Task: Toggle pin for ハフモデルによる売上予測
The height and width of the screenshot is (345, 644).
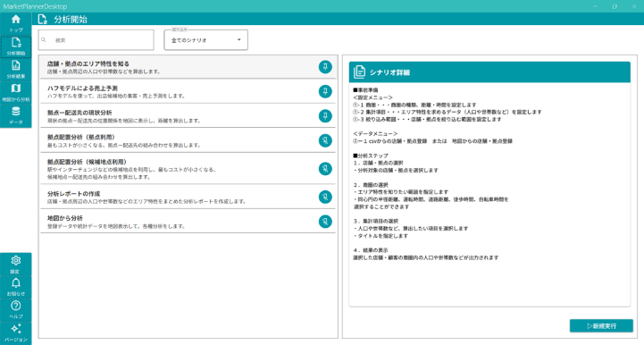Action: pyautogui.click(x=325, y=91)
